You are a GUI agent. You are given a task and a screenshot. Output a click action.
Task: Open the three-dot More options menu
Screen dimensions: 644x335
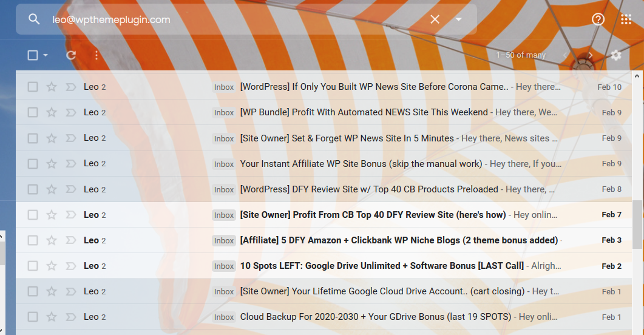tap(97, 55)
